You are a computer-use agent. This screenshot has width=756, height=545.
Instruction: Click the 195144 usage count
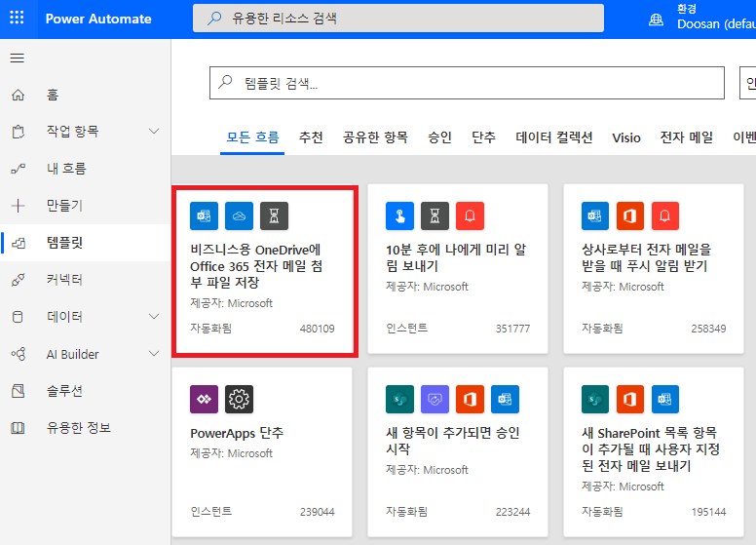pos(708,512)
